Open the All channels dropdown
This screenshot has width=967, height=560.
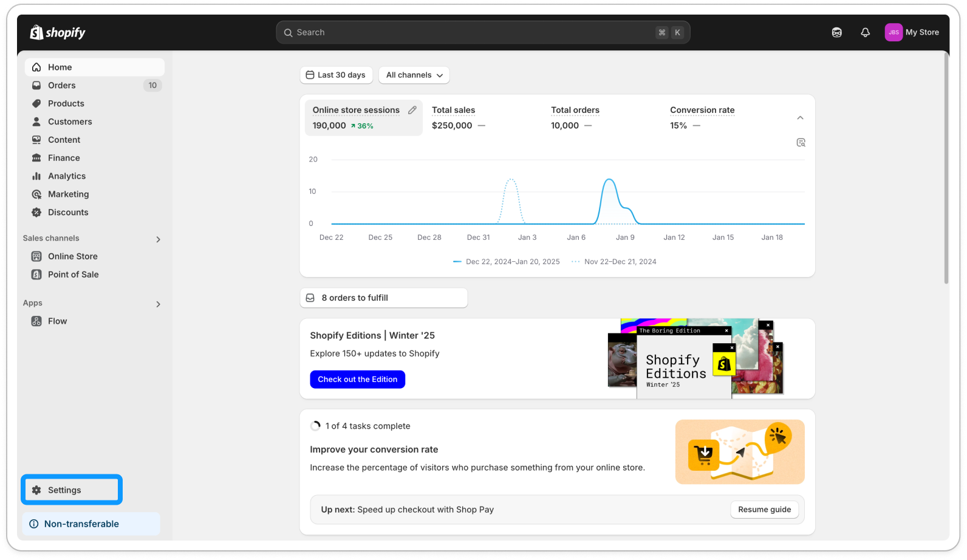414,75
